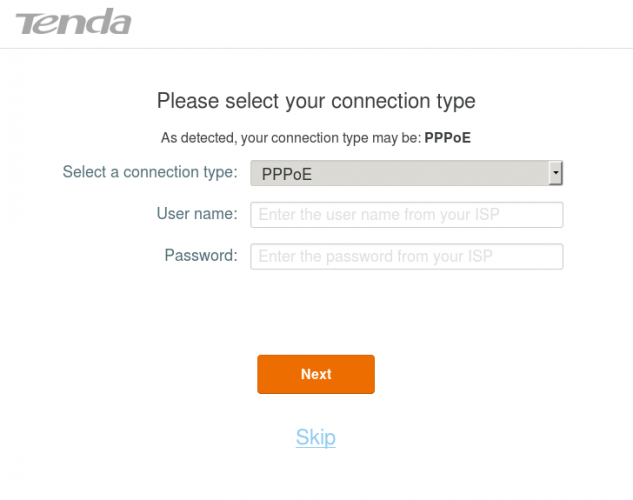Expand the PPPoE selection combo box

[x=406, y=173]
